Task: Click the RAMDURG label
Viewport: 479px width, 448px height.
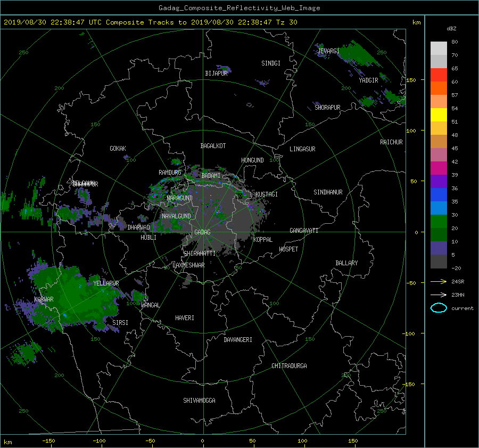Action: [170, 173]
